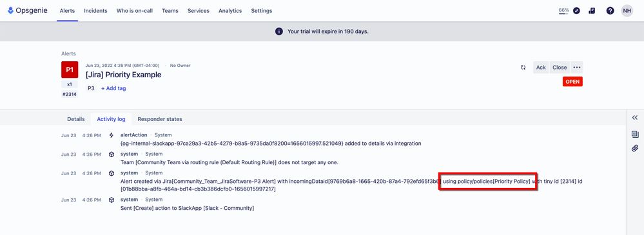Click the trial info icon
644x235 pixels.
(x=279, y=31)
